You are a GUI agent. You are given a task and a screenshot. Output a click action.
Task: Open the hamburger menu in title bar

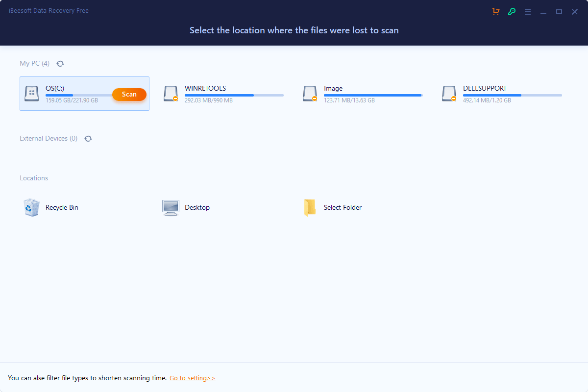click(x=528, y=12)
